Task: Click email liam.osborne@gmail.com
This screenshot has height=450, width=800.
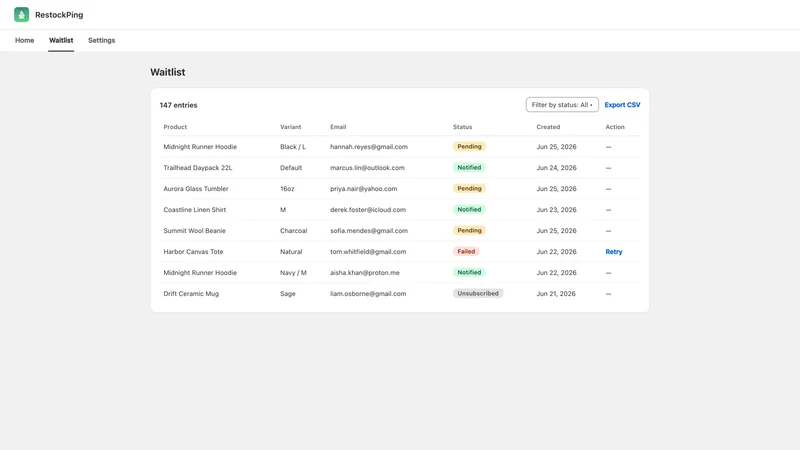Action: click(368, 294)
